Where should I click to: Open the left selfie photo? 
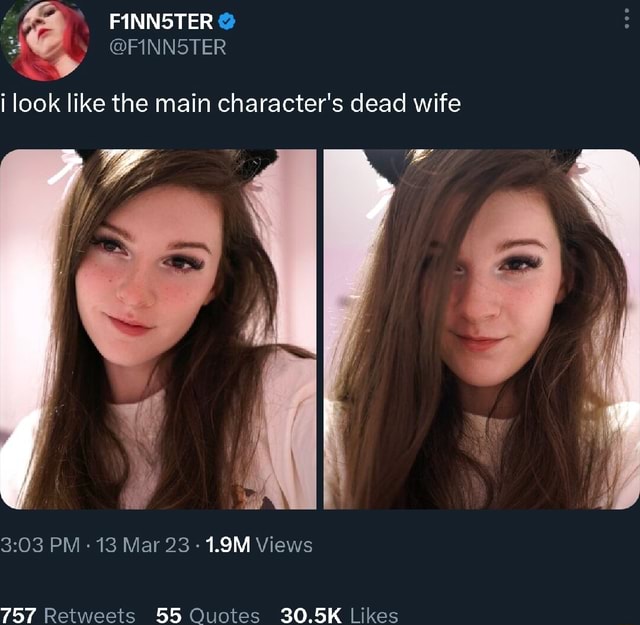click(158, 329)
